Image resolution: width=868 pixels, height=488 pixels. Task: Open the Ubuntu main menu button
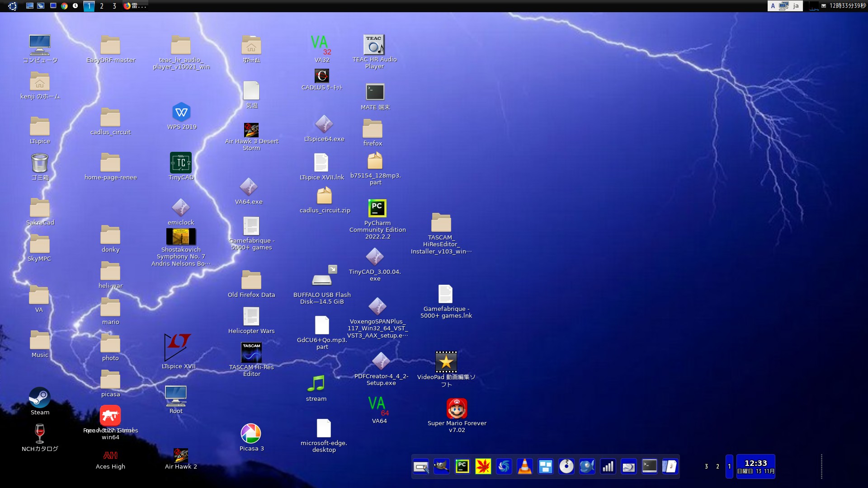click(13, 6)
